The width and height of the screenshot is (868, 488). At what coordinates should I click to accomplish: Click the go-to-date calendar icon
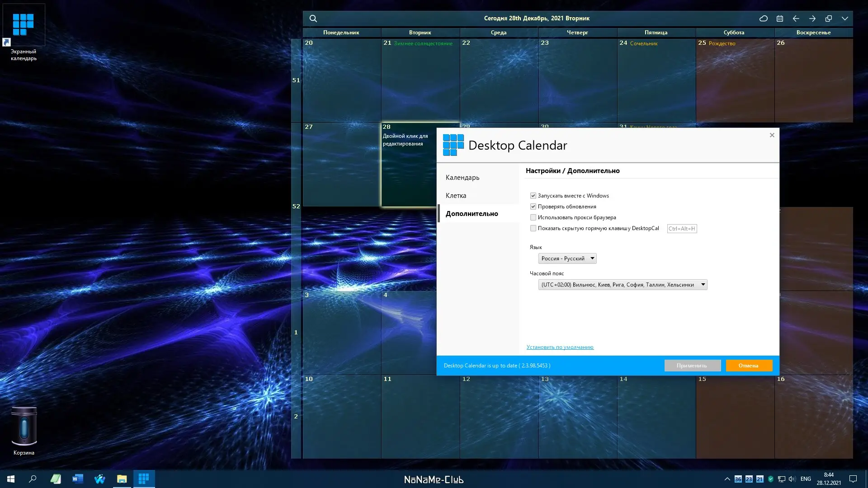click(780, 19)
